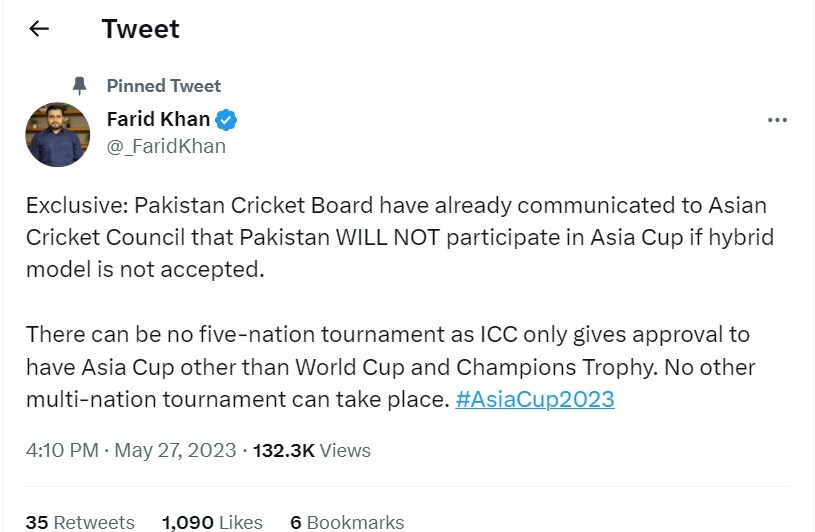Screen dimensions: 815x532
Task: Show the 132.3K Views analytics
Action: pyautogui.click(x=310, y=450)
